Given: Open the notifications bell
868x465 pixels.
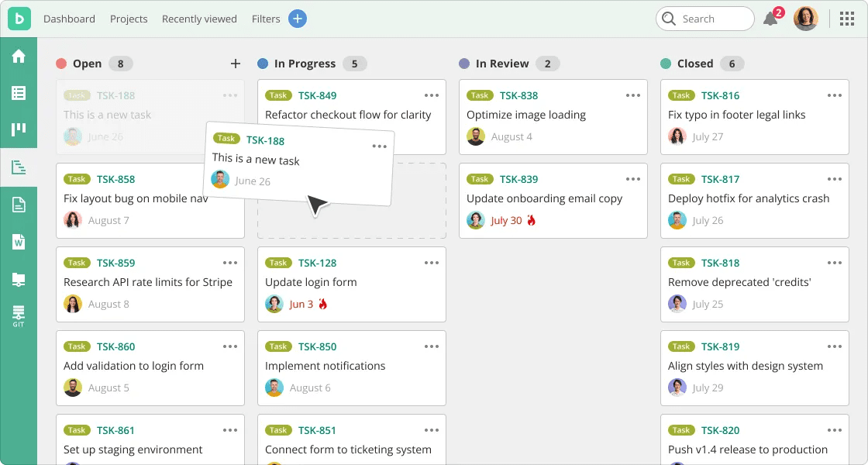Looking at the screenshot, I should coord(770,19).
